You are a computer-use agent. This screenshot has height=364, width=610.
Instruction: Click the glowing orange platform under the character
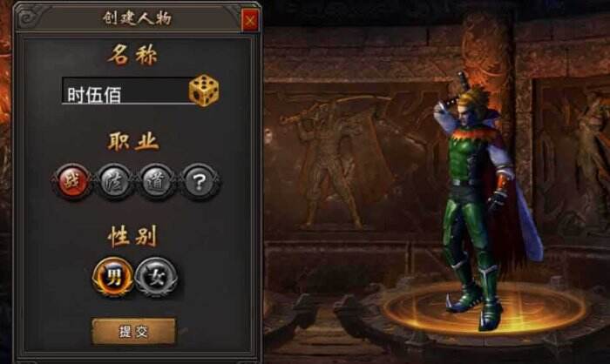485,308
